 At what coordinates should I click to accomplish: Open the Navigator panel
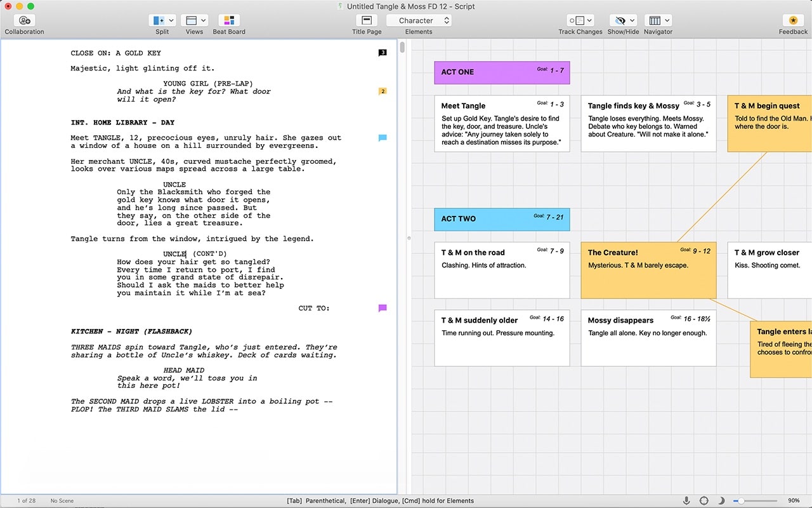pyautogui.click(x=655, y=20)
